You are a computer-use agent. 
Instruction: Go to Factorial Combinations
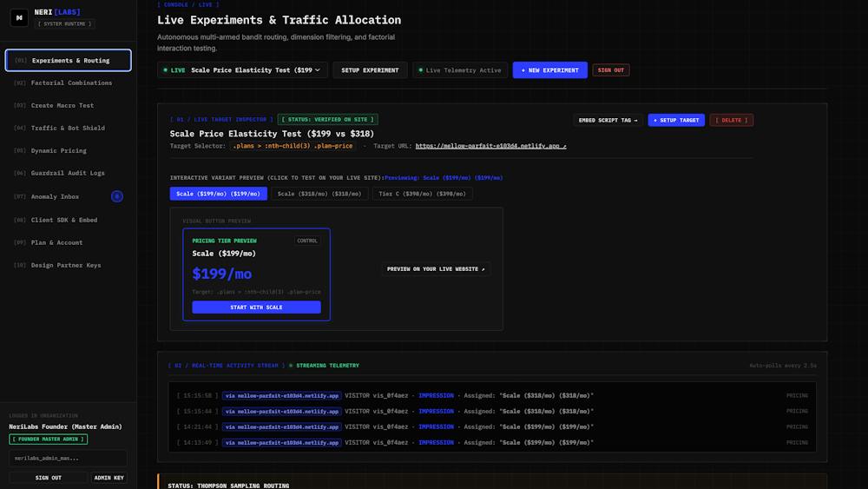(x=68, y=83)
